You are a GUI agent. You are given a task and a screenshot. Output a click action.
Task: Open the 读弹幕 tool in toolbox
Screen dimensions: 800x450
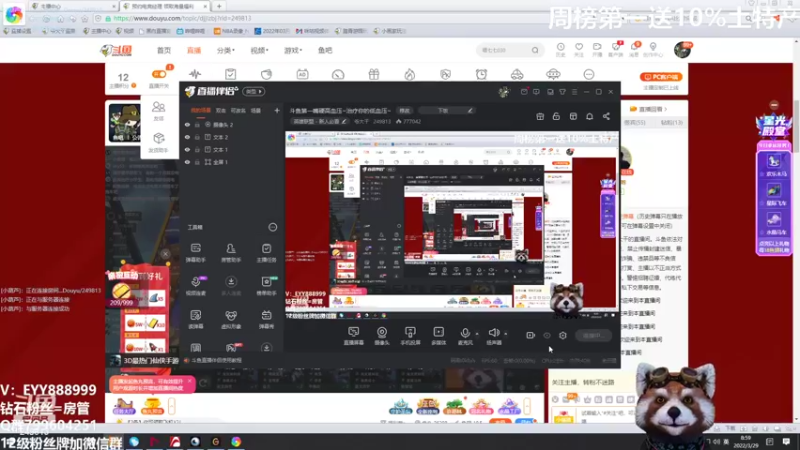click(x=196, y=319)
